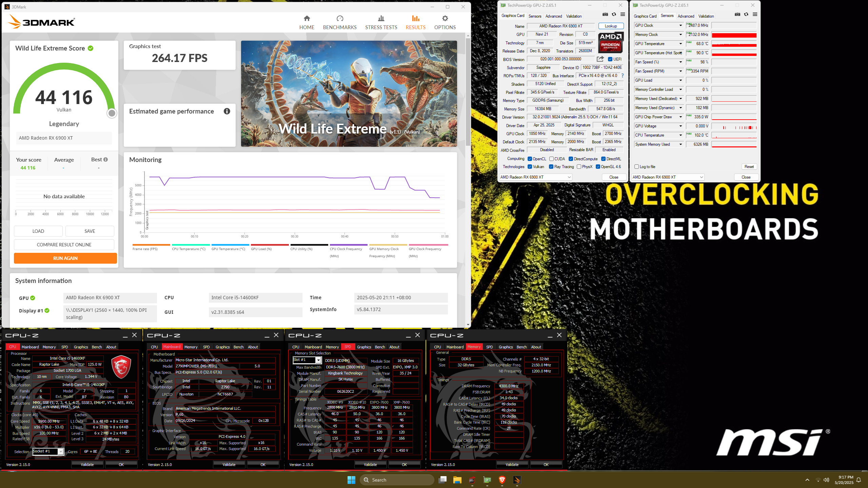The height and width of the screenshot is (488, 868).
Task: Click the Windows taskbar Search box
Action: coord(397,480)
